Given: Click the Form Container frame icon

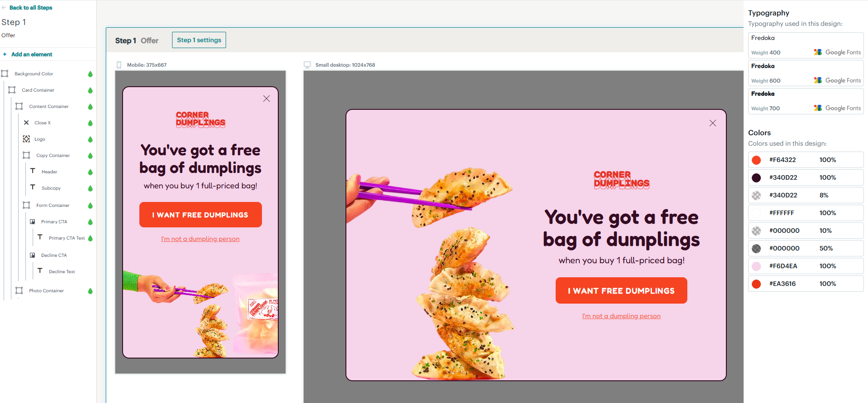Looking at the screenshot, I should (26, 205).
